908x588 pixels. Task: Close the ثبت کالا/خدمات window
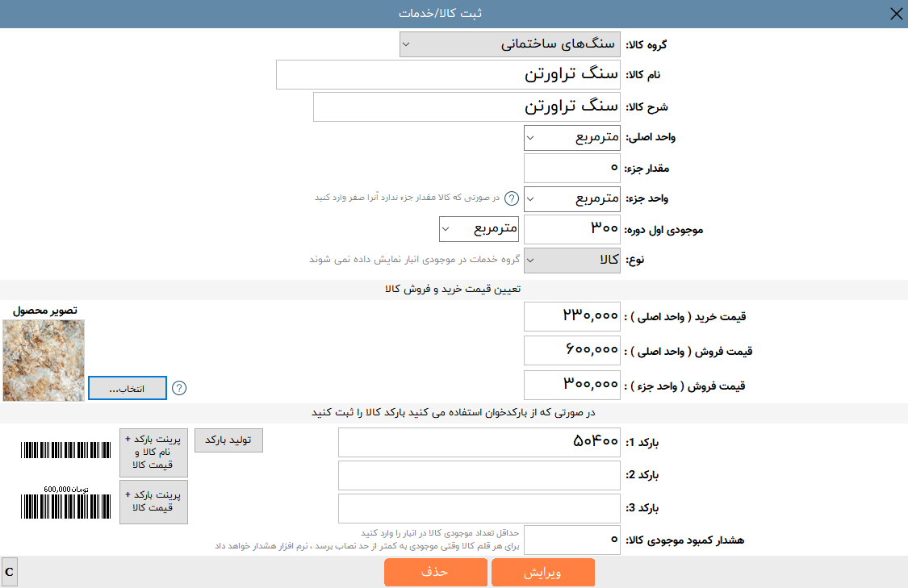[896, 14]
